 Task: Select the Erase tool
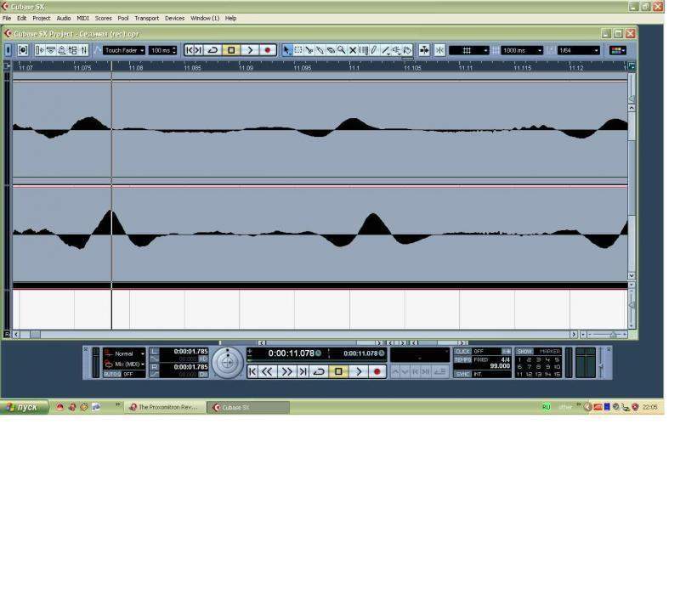click(x=331, y=50)
